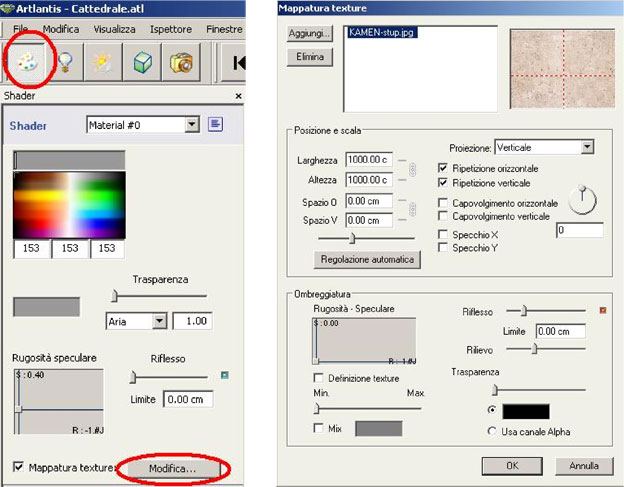Open the Ispettore menu
This screenshot has width=624, height=487.
point(170,30)
